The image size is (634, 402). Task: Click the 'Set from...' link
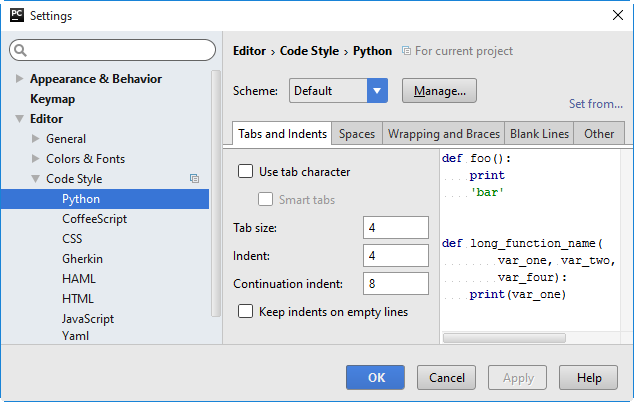point(595,104)
